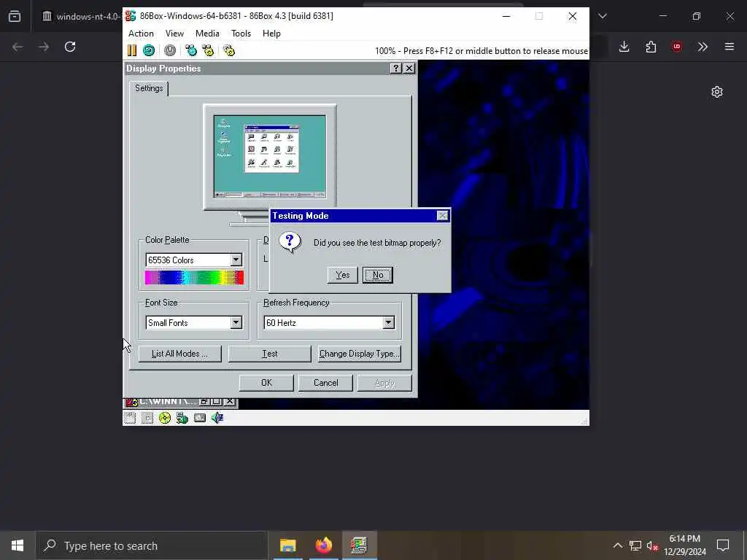Click the Test button
The image size is (747, 560).
click(270, 354)
